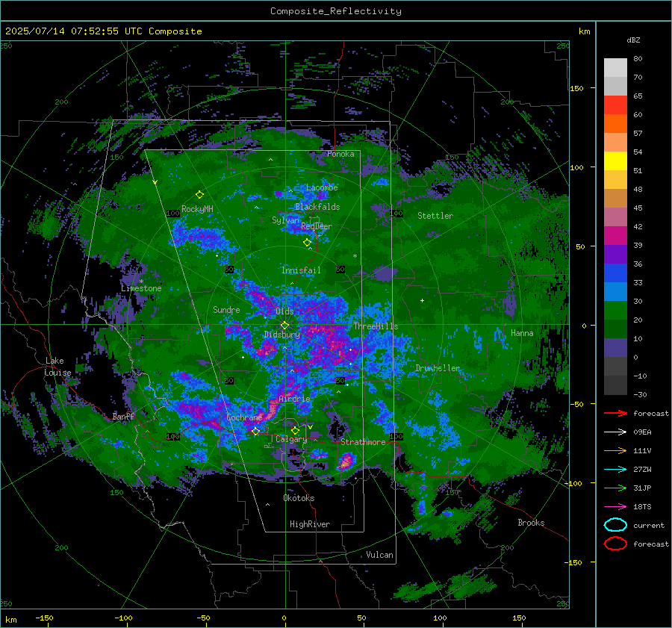
Task: Click the Sundre town label
Action: pyautogui.click(x=226, y=309)
